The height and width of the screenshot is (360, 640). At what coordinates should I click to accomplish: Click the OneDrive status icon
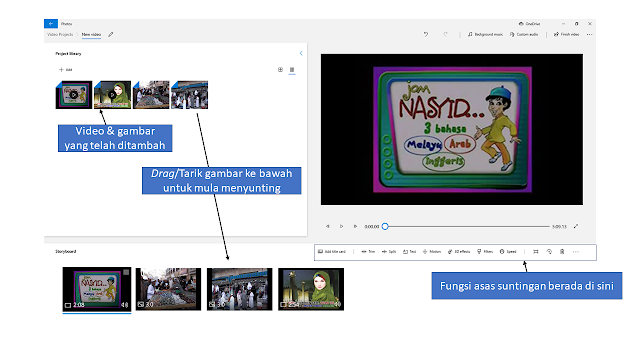529,24
